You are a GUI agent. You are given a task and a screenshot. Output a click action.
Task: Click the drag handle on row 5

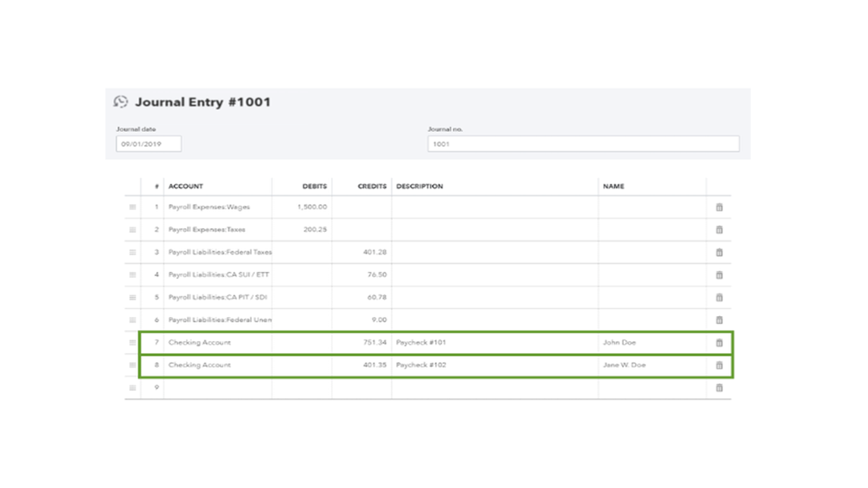(x=132, y=298)
